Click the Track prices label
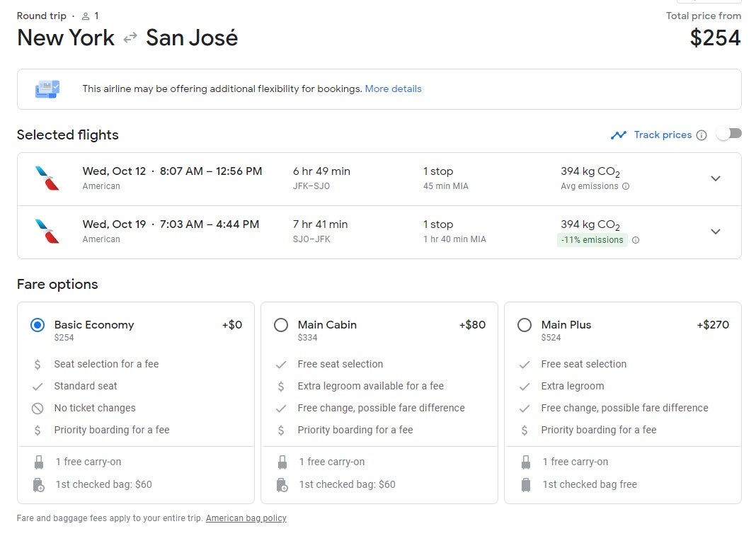756x536 pixels. pyautogui.click(x=663, y=135)
